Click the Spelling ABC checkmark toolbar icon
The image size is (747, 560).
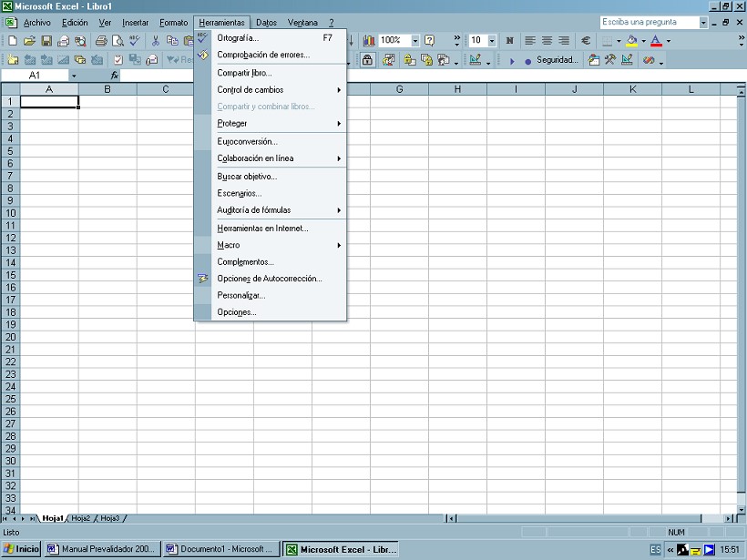(x=135, y=41)
